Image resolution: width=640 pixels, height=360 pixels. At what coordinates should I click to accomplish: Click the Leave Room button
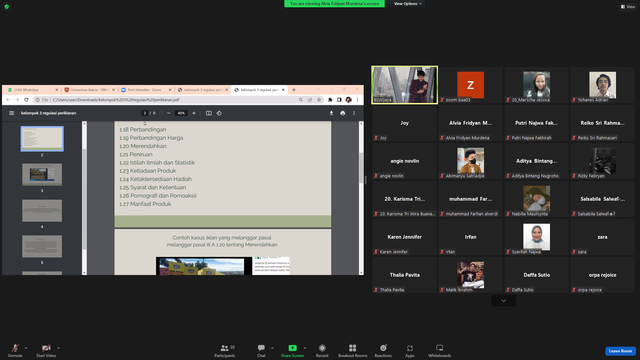(620, 351)
